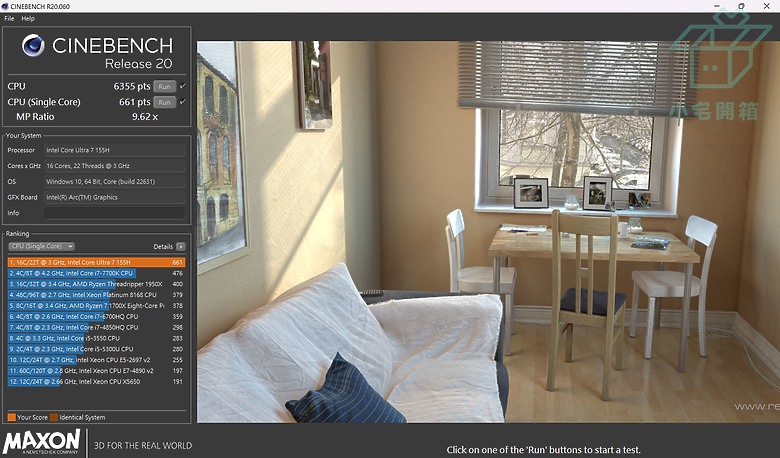Click the GFX Board field Intel Arc Graphics
780x458 pixels.
coord(114,197)
